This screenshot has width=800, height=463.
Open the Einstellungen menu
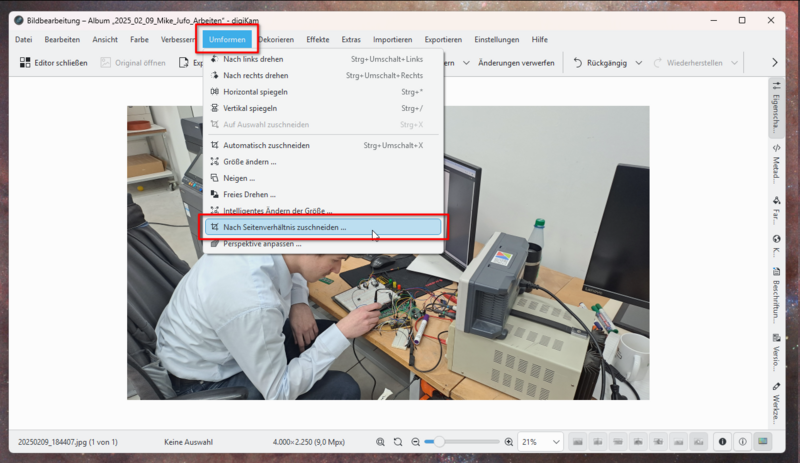click(x=496, y=39)
